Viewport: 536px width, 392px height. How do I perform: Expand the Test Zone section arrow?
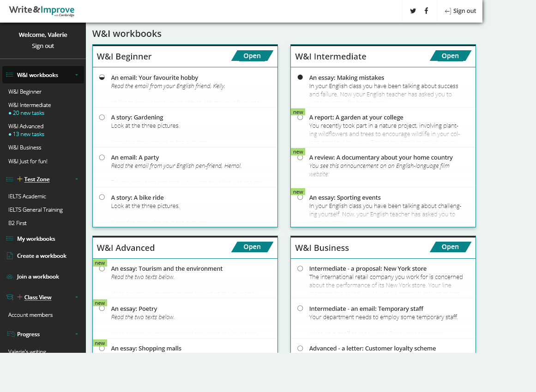[77, 179]
